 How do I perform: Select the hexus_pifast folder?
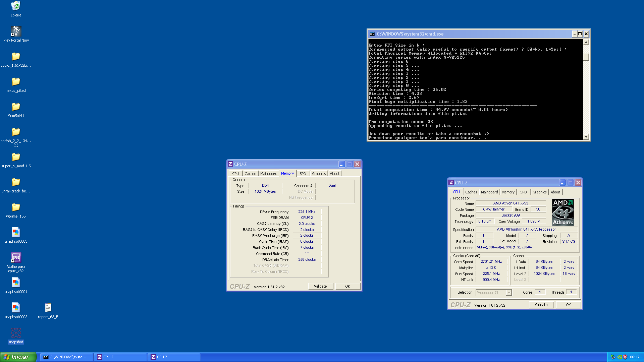tap(16, 81)
